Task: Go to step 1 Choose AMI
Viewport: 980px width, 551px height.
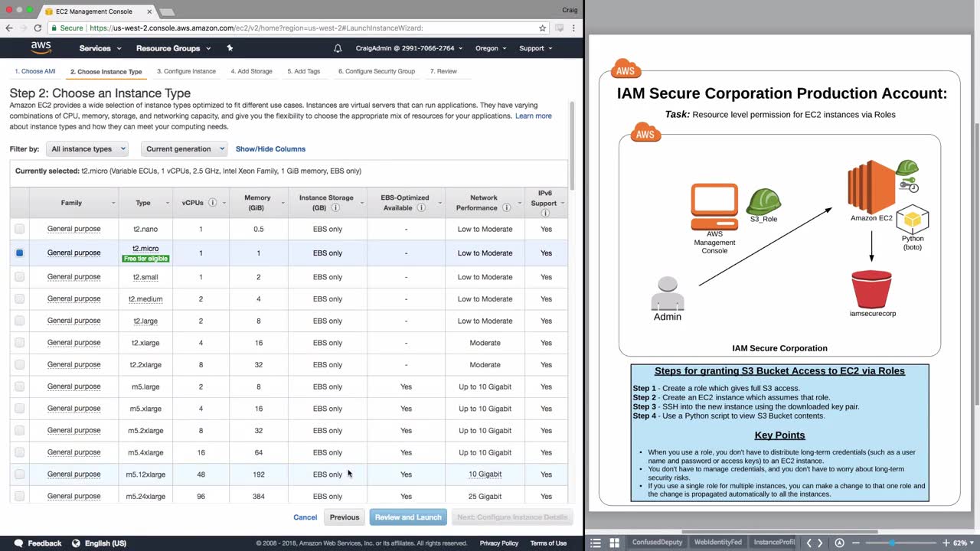Action: tap(35, 71)
